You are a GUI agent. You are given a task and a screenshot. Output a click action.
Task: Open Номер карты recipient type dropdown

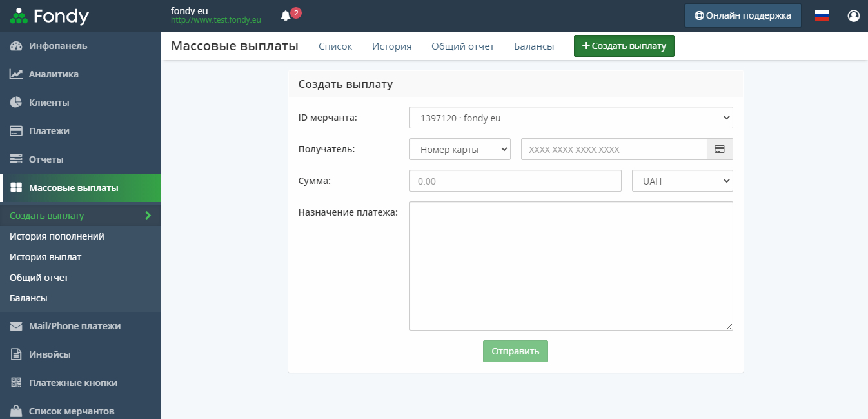tap(460, 149)
